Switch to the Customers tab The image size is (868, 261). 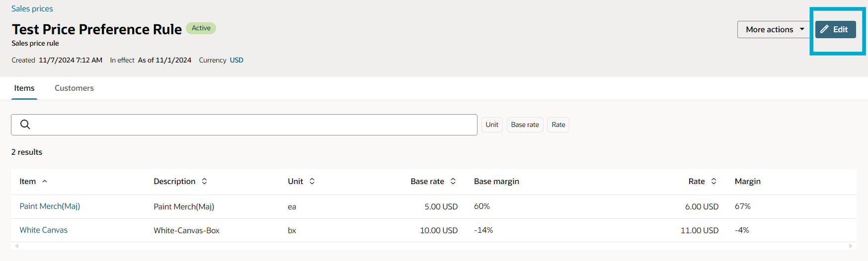click(74, 88)
